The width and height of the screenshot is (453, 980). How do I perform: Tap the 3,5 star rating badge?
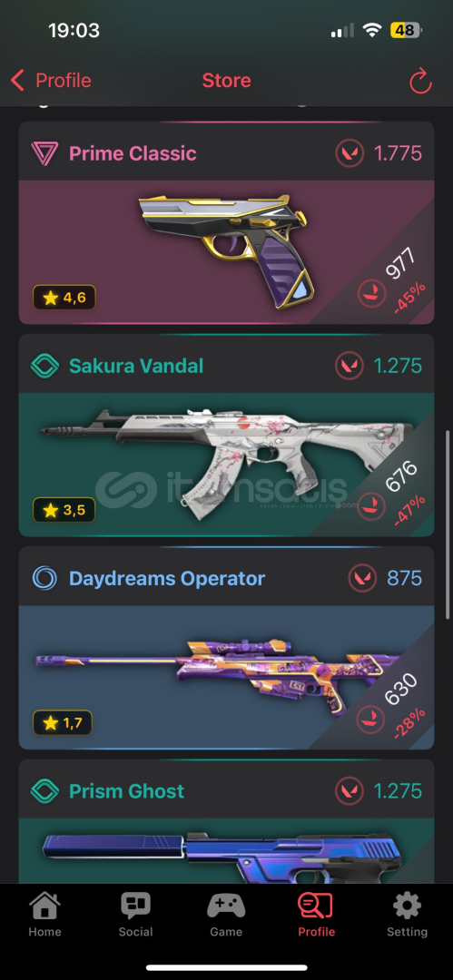(x=64, y=511)
